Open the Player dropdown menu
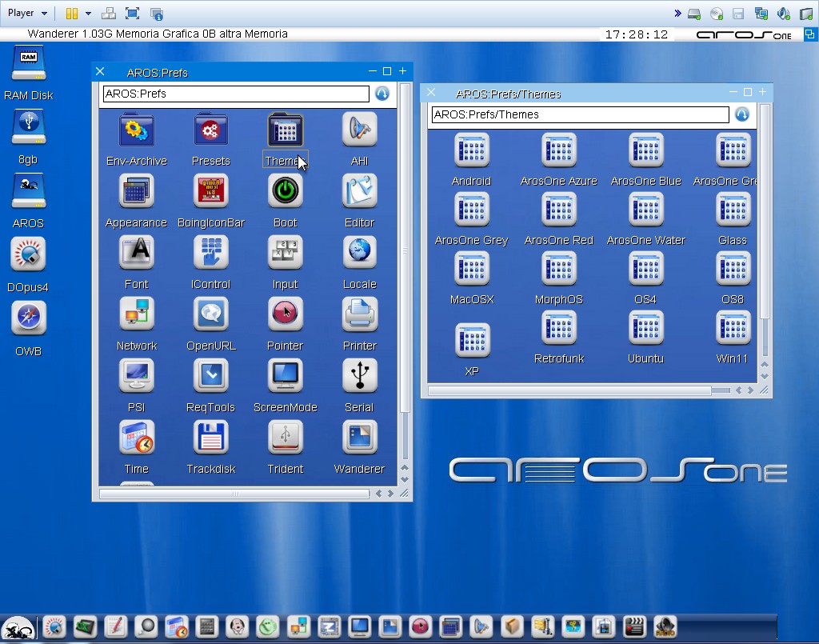The width and height of the screenshot is (819, 644). (x=27, y=13)
